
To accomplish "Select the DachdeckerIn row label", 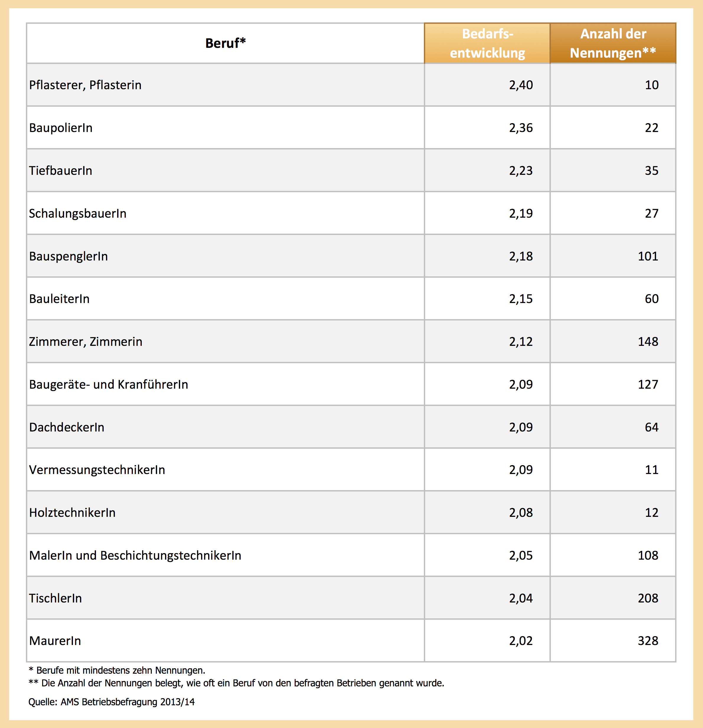I will click(x=67, y=427).
